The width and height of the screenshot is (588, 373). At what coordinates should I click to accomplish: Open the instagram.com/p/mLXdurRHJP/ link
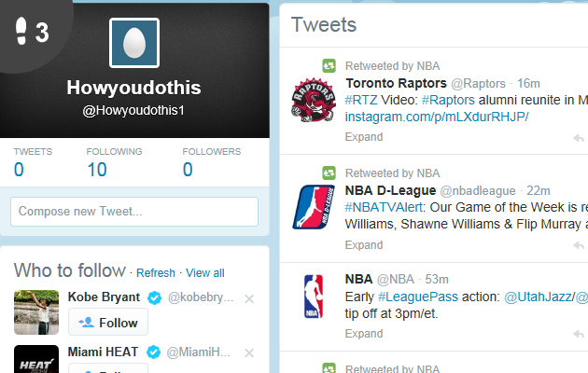(x=437, y=117)
